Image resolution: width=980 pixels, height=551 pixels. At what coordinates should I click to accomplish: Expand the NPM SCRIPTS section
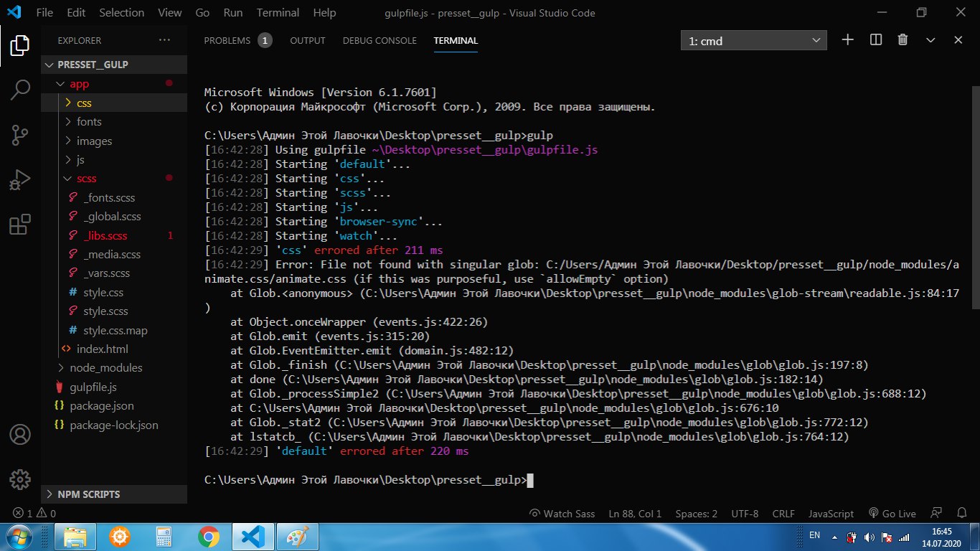click(114, 494)
